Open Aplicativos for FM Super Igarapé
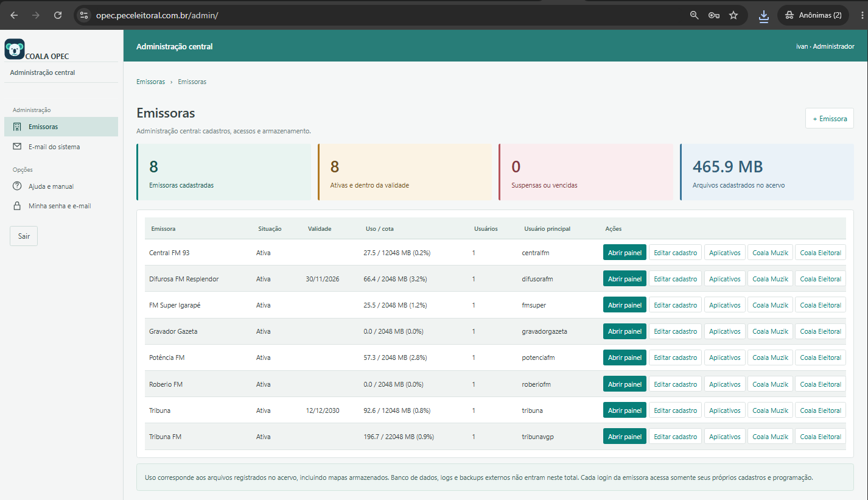 [x=724, y=305]
